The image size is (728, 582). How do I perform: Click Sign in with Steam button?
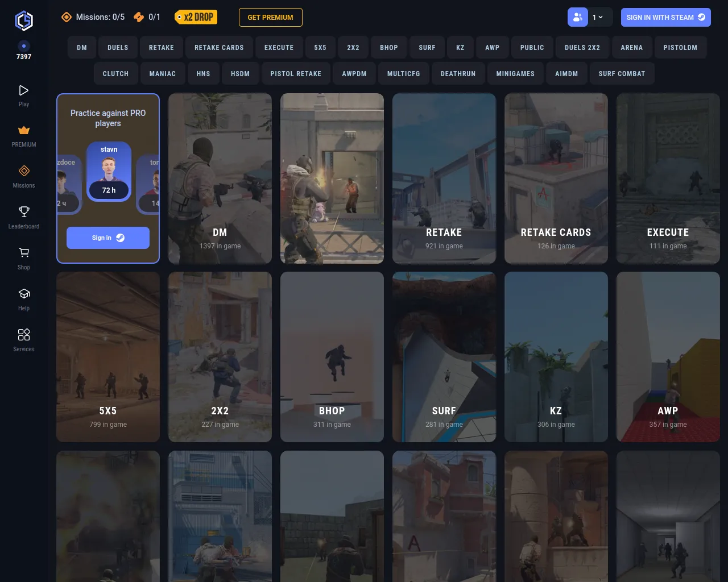click(665, 18)
